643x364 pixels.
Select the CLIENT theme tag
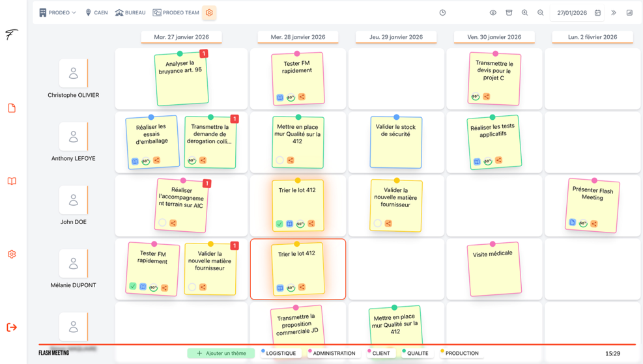coord(381,354)
